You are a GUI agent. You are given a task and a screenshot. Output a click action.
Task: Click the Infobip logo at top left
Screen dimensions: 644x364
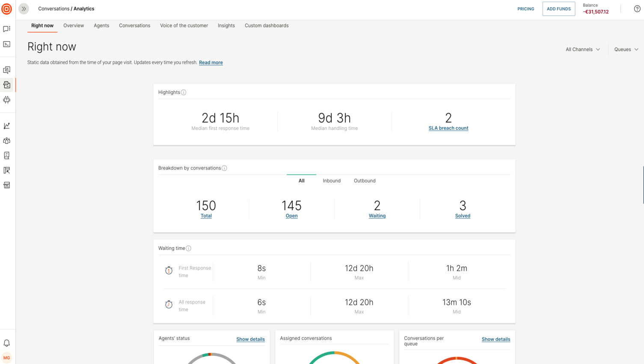click(x=6, y=9)
